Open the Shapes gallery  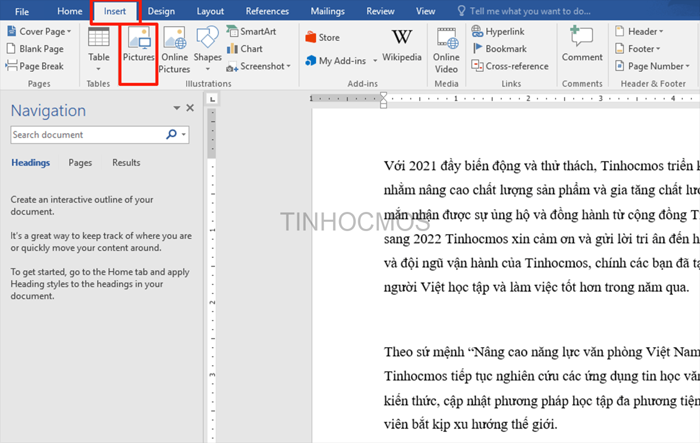tap(208, 49)
